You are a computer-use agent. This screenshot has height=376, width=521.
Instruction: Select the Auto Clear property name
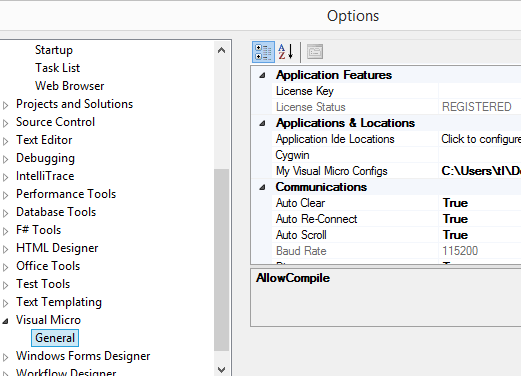[300, 203]
